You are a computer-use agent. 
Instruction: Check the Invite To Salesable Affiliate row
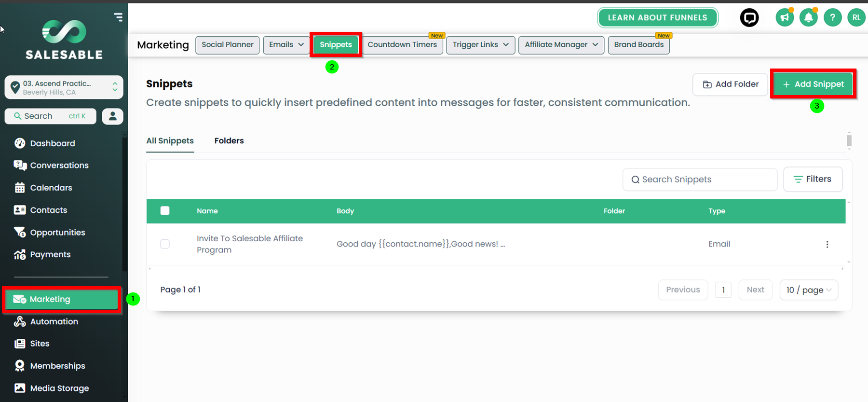click(165, 244)
